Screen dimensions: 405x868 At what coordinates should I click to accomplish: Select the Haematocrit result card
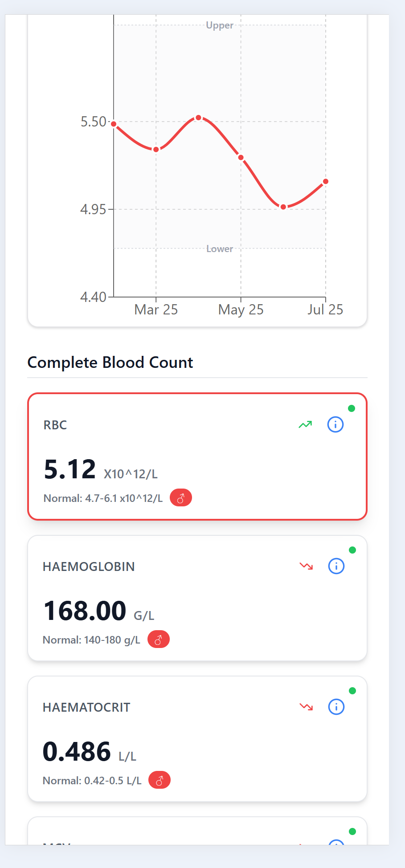coord(197,739)
